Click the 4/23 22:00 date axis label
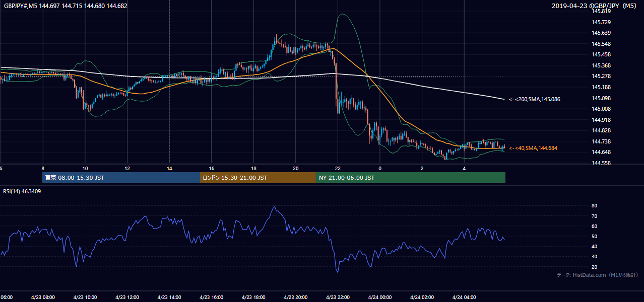644x302 pixels. tap(338, 297)
